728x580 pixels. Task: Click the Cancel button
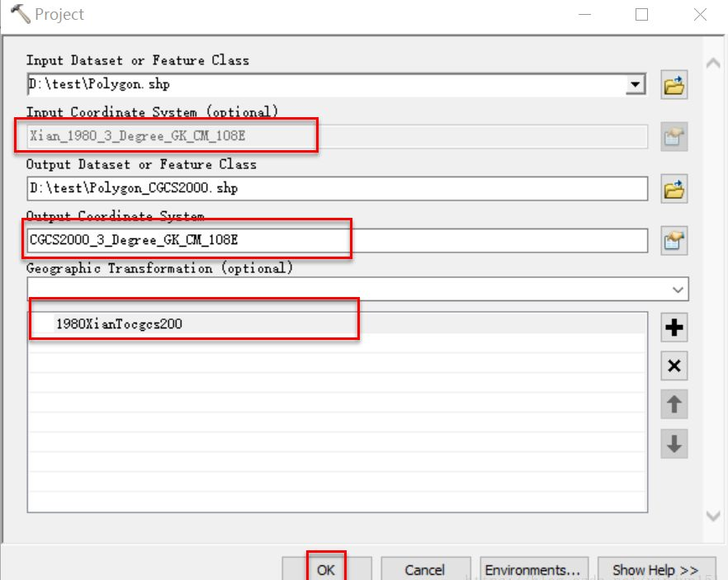click(x=425, y=569)
